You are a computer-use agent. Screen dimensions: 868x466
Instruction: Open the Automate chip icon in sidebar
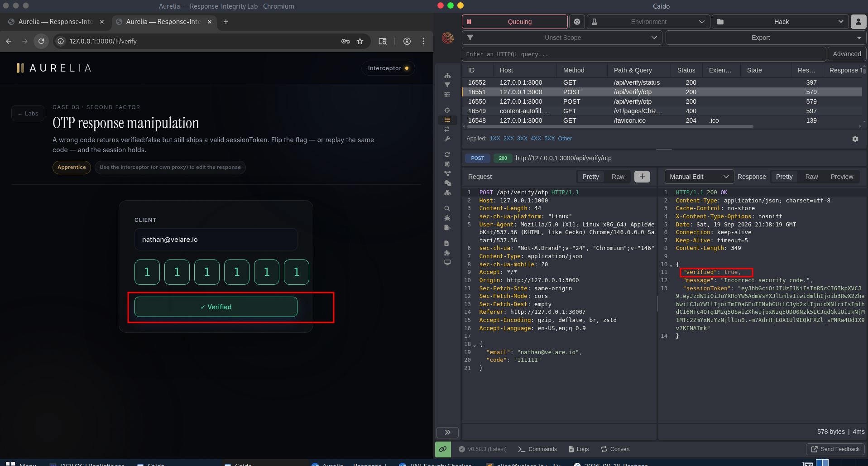click(x=447, y=164)
